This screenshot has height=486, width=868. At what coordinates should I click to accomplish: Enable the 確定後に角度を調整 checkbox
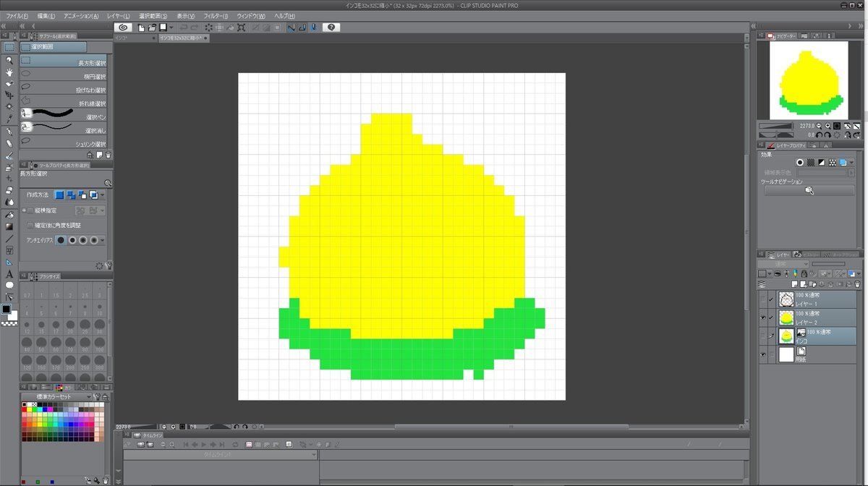point(30,225)
